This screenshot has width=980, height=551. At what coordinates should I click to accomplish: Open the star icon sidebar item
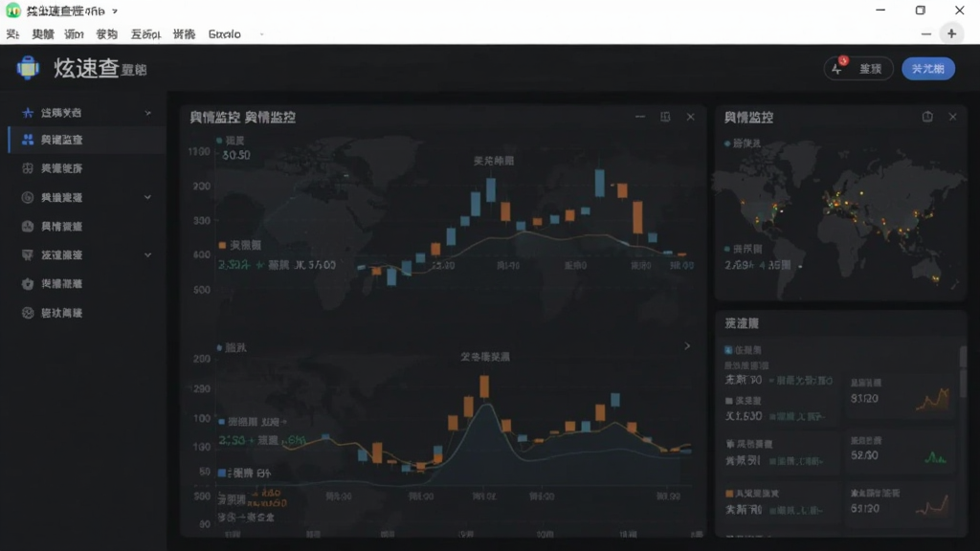[x=85, y=113]
